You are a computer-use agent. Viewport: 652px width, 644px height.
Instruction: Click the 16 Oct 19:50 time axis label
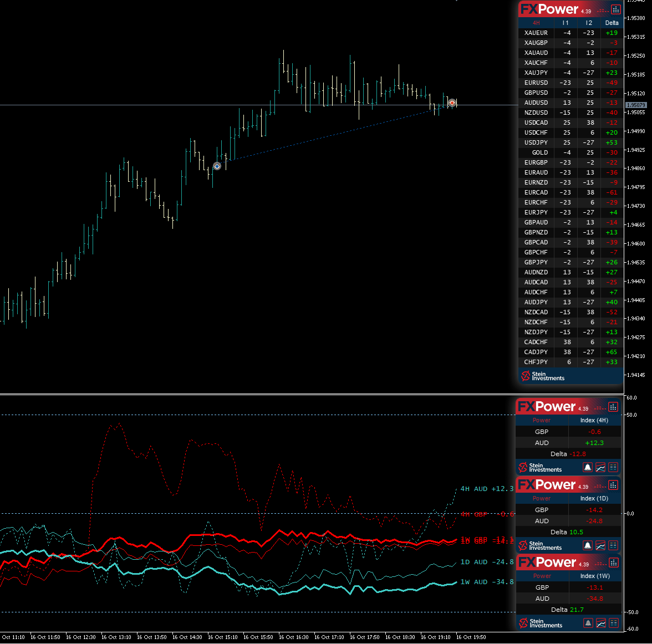tap(471, 637)
